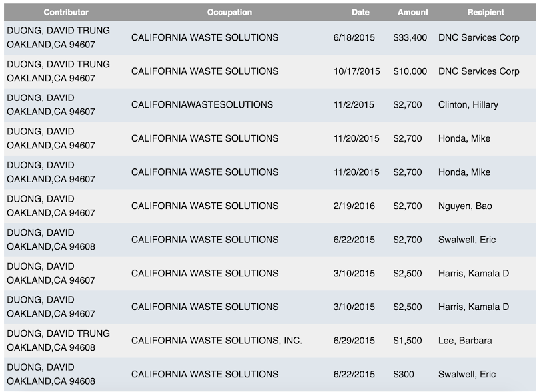The height and width of the screenshot is (392, 541).
Task: Click the Eric Swalwell recipient in the $300 row
Action: (x=467, y=374)
